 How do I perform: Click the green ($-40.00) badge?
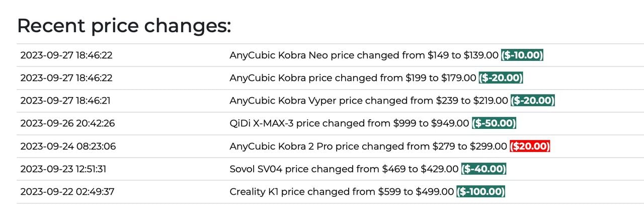coord(484,169)
